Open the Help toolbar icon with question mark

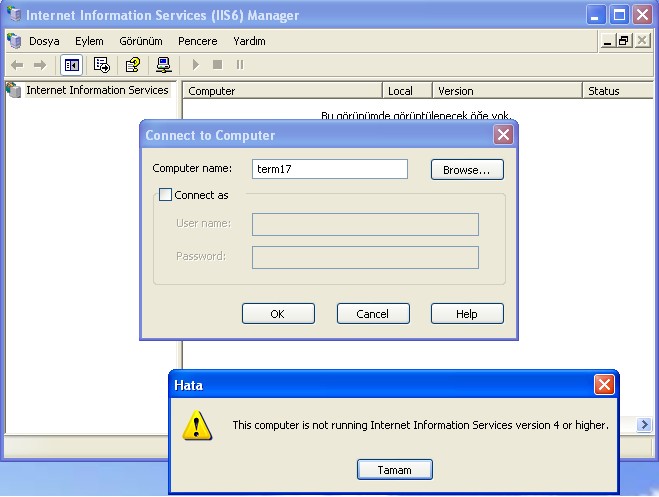(x=132, y=65)
